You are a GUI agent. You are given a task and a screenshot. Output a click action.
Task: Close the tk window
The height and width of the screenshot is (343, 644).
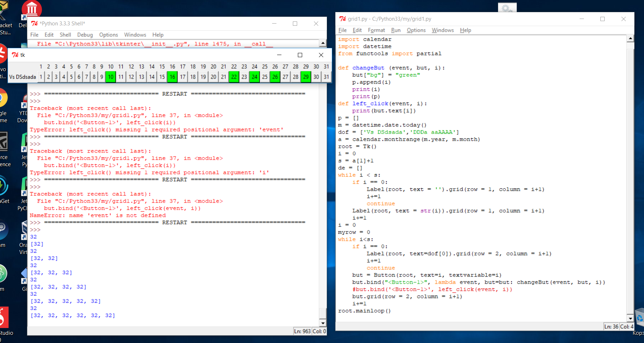(321, 55)
